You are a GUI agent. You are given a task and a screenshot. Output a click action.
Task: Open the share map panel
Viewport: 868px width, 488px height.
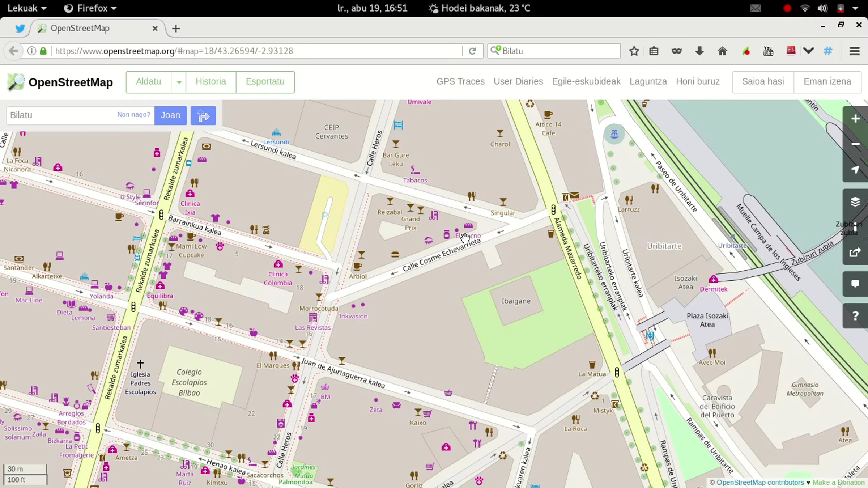855,252
